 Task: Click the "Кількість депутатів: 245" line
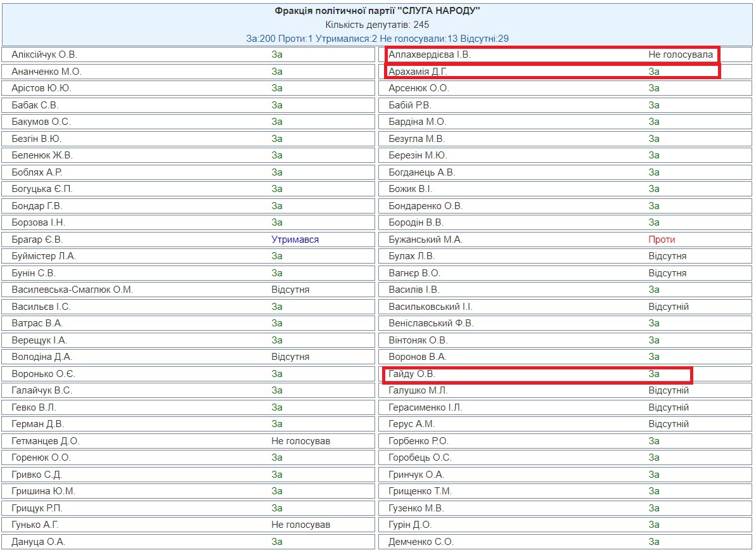tap(377, 25)
